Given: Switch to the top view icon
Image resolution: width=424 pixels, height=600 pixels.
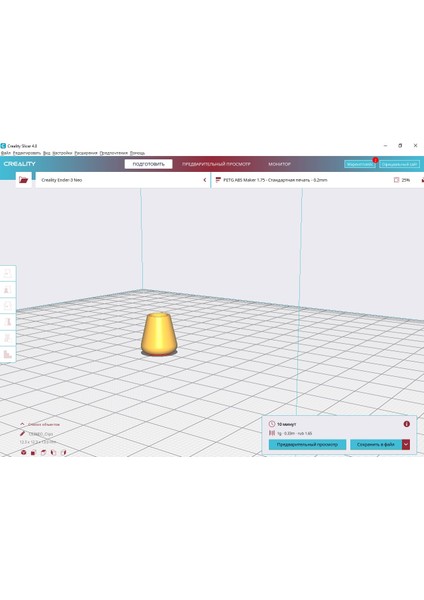Looking at the screenshot, I should tap(43, 452).
